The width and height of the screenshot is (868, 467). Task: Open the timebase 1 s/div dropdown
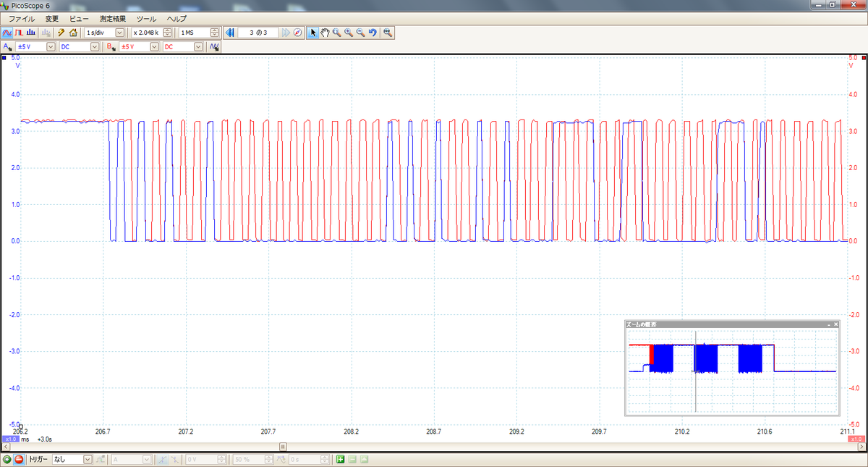point(119,33)
